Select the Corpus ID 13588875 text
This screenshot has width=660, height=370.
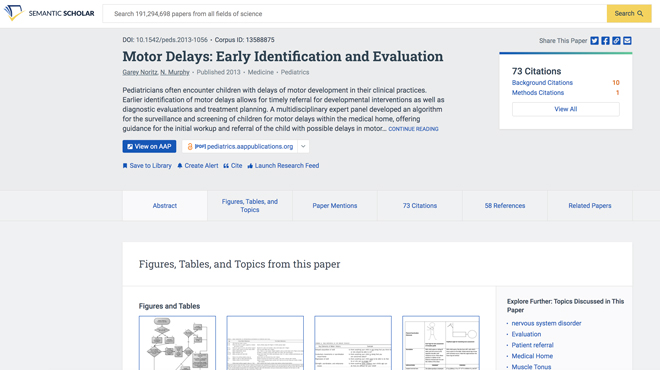(x=245, y=40)
